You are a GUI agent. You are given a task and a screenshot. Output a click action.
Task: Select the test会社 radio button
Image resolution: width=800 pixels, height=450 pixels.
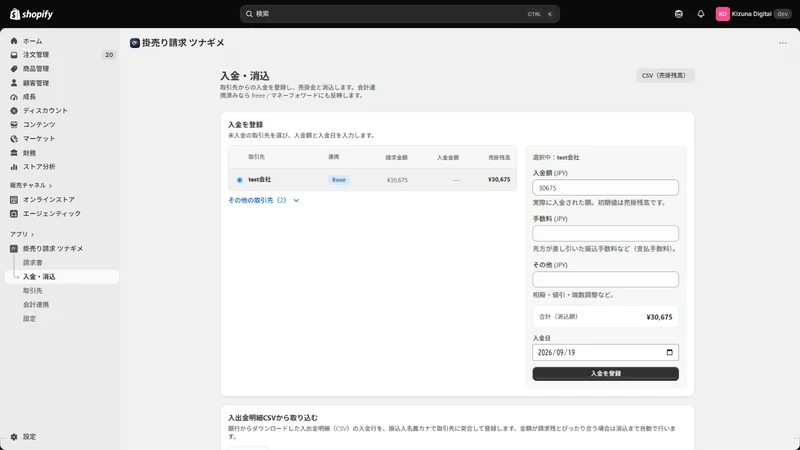click(x=239, y=180)
